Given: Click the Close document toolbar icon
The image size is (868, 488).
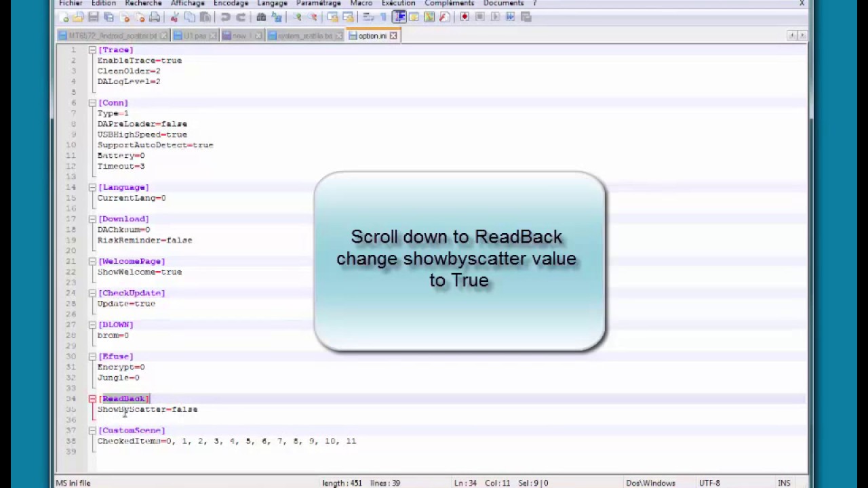Looking at the screenshot, I should 125,17.
